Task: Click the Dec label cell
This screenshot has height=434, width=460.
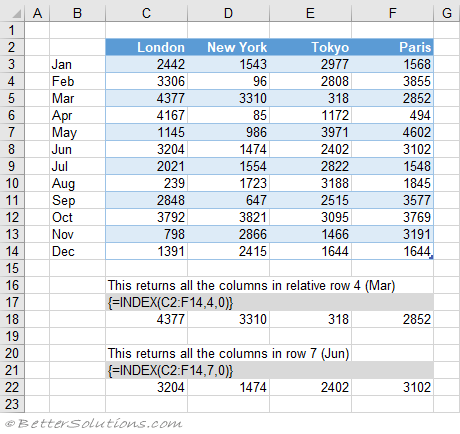Action: click(77, 251)
